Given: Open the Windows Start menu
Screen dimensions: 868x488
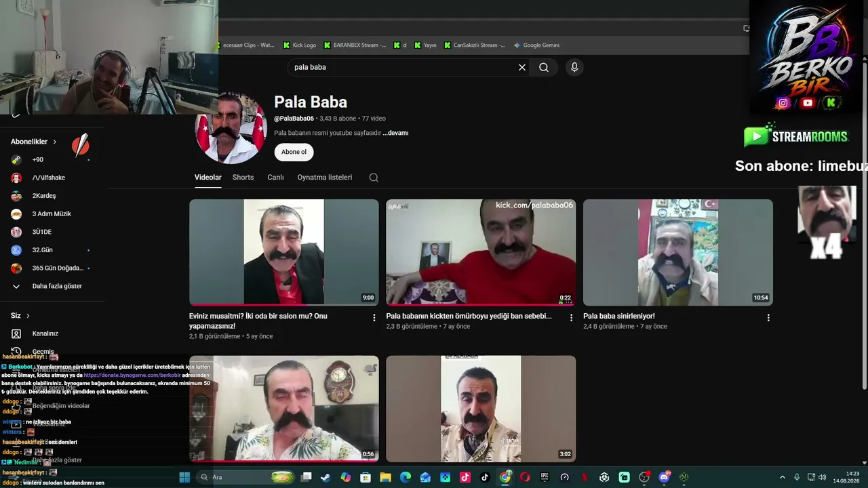Looking at the screenshot, I should [x=184, y=477].
